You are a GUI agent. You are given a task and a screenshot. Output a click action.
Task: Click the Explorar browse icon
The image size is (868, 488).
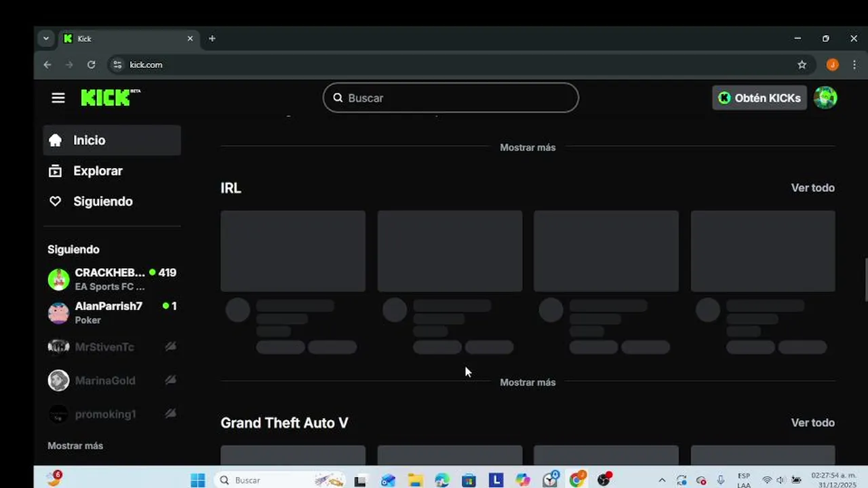click(56, 171)
